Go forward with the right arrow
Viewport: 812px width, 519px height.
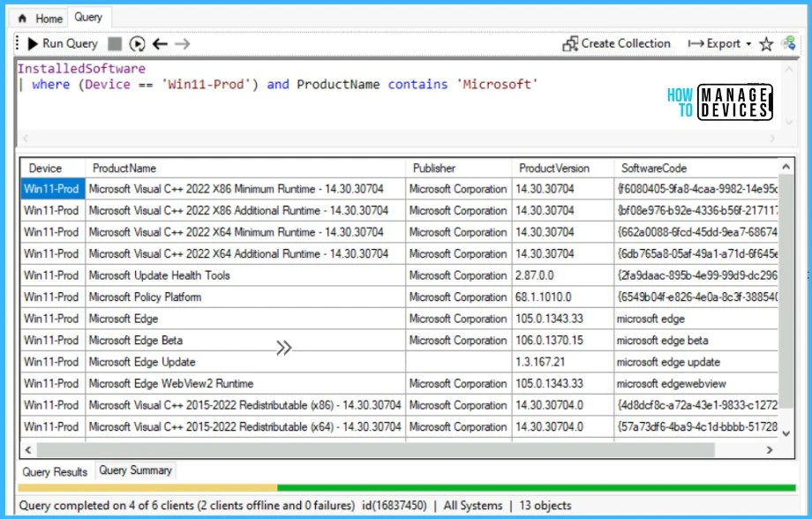coord(183,44)
